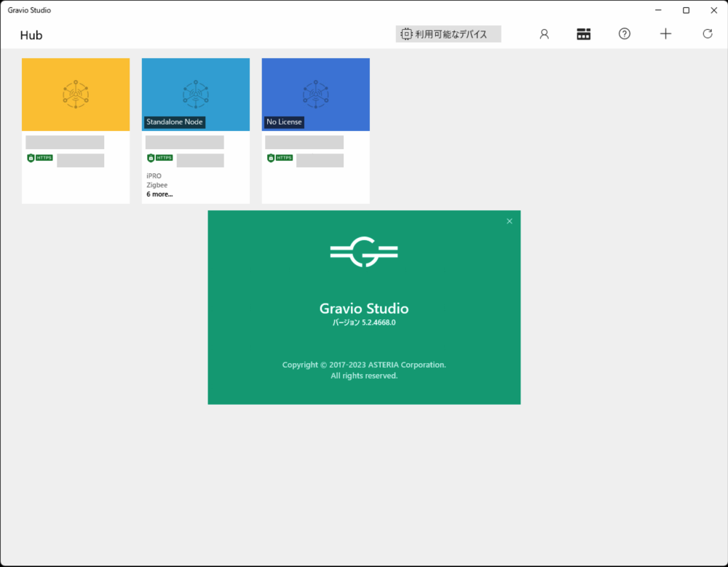The height and width of the screenshot is (567, 728).
Task: Open the data viewer grid icon
Action: point(584,34)
